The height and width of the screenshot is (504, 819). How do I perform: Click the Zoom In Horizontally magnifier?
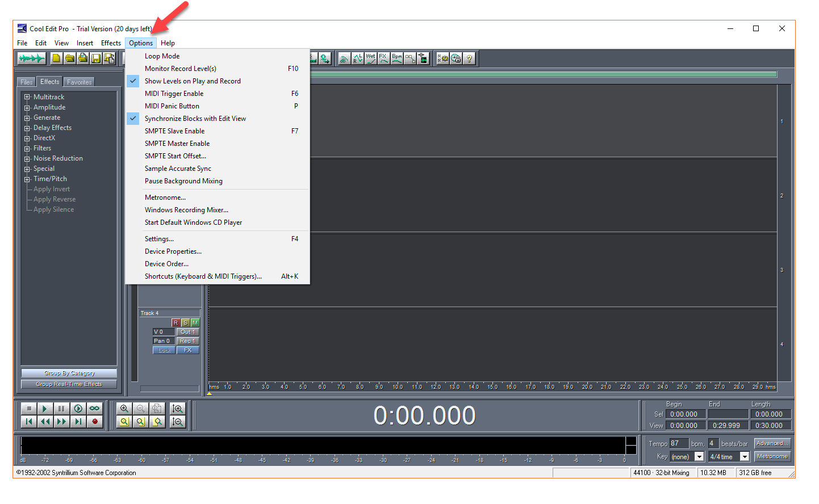pos(124,409)
